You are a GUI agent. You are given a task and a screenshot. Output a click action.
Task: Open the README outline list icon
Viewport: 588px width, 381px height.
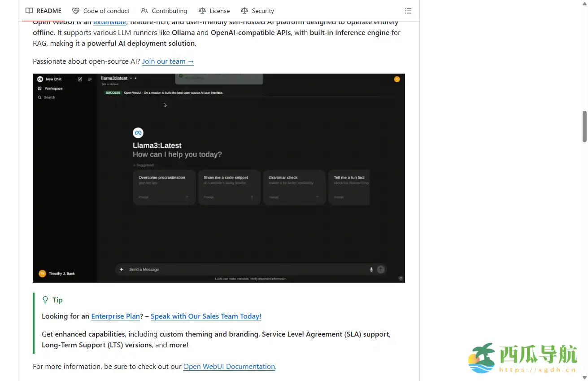pyautogui.click(x=408, y=11)
